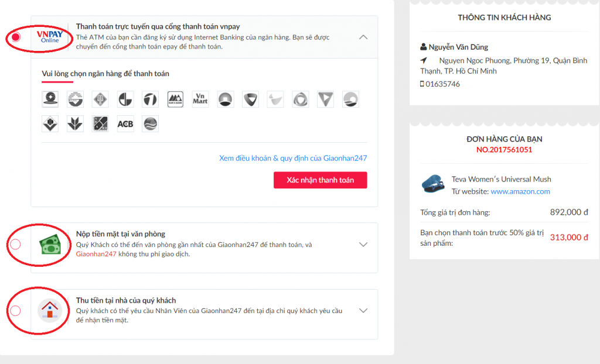The width and height of the screenshot is (600, 364).
Task: Choose the striped circle V bank logo
Action: 75,99
